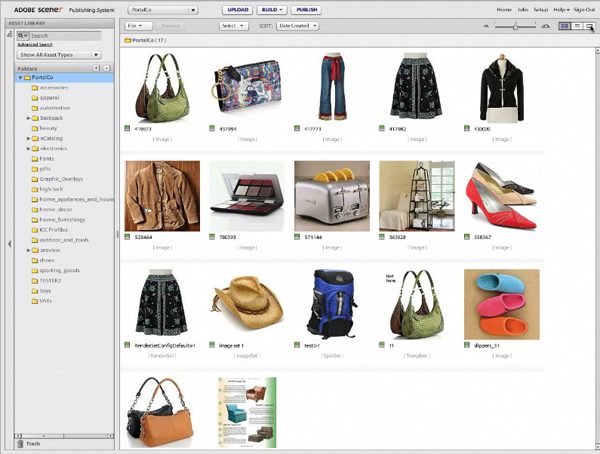
Task: Switch to grid view
Action: click(x=565, y=27)
